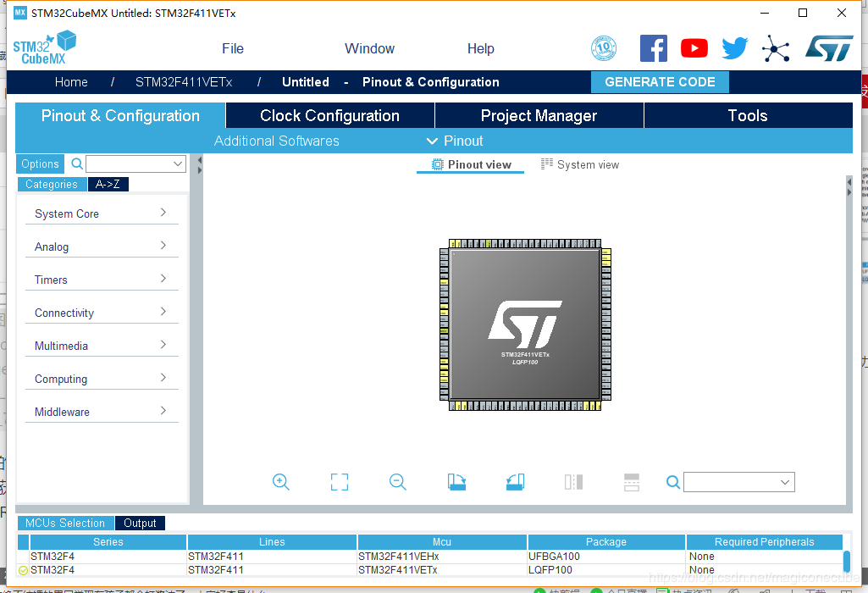This screenshot has width=868, height=593.
Task: Rotate the chip view counter-clockwise
Action: click(x=515, y=482)
